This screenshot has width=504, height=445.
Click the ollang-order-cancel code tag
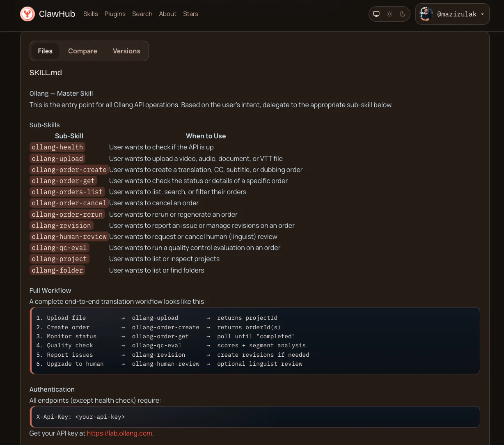tap(69, 203)
